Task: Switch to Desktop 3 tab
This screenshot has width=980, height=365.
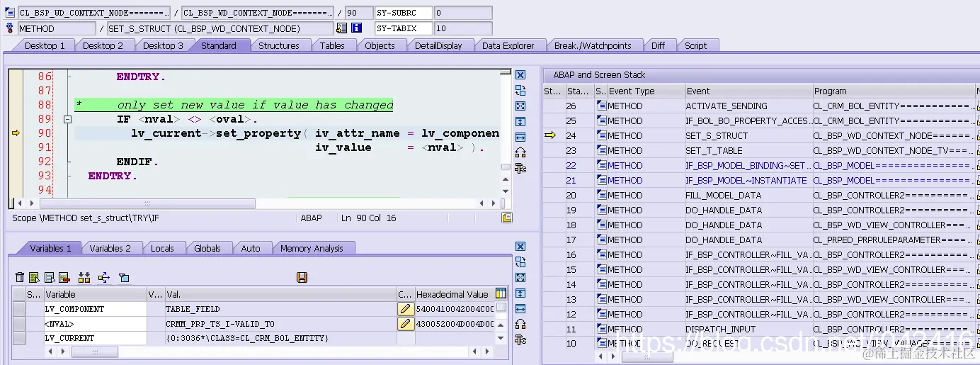Action: click(x=162, y=45)
